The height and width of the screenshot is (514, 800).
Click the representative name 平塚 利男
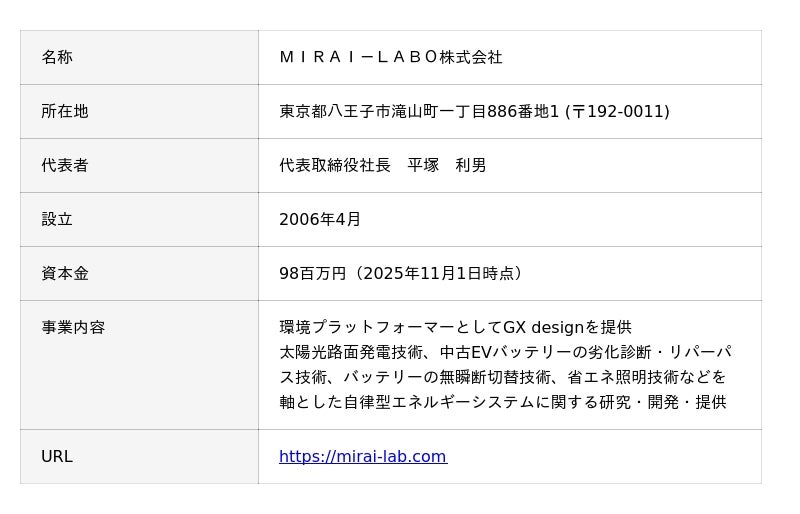pyautogui.click(x=447, y=166)
